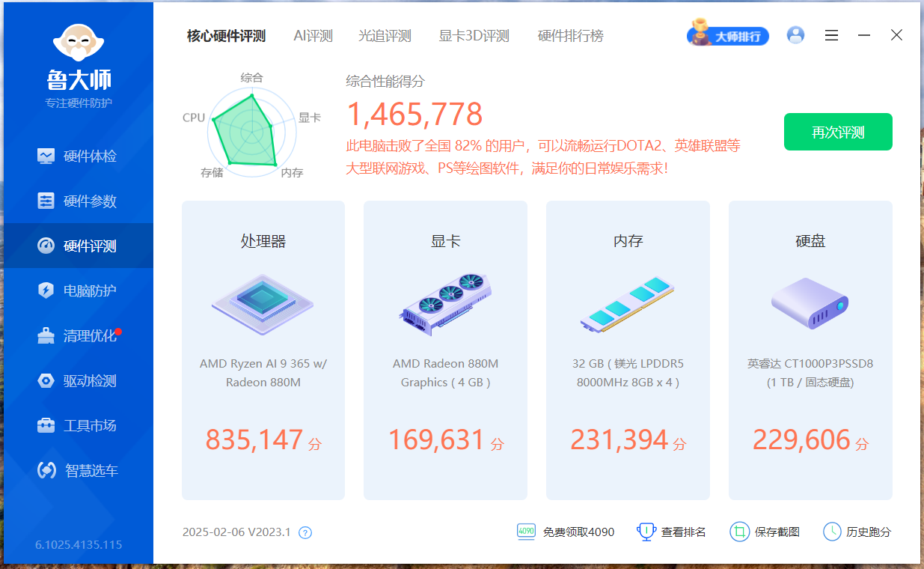Open 智慧选车 in the sidebar
924x569 pixels.
pos(78,470)
